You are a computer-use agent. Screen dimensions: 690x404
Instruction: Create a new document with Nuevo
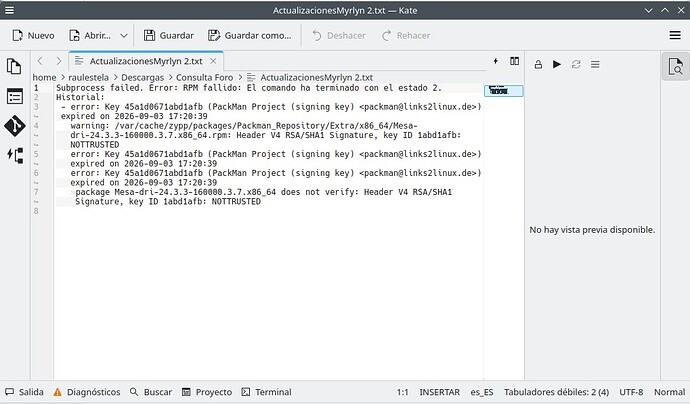click(x=33, y=36)
